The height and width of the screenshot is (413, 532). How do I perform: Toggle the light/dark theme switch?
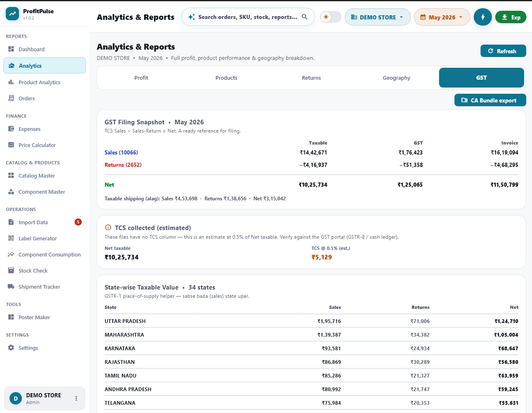331,17
